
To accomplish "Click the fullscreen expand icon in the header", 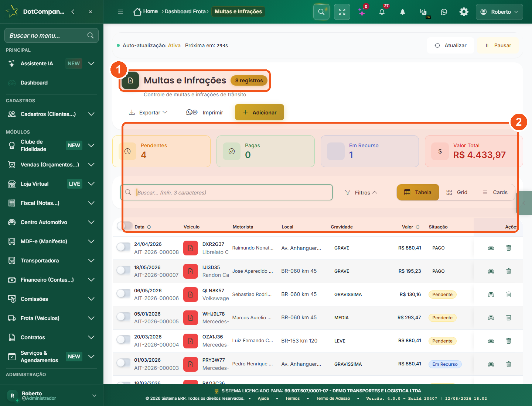I will pos(342,12).
